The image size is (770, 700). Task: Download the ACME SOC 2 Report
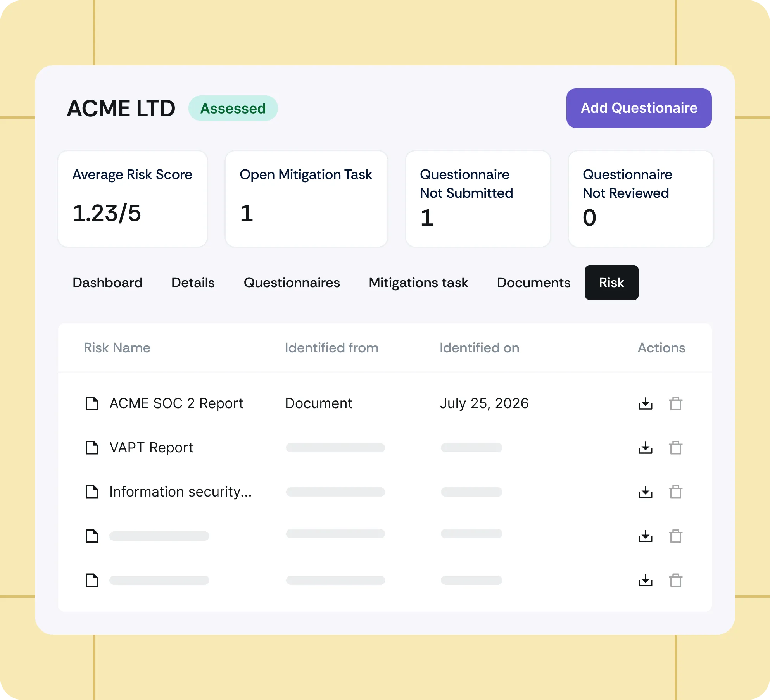point(645,403)
